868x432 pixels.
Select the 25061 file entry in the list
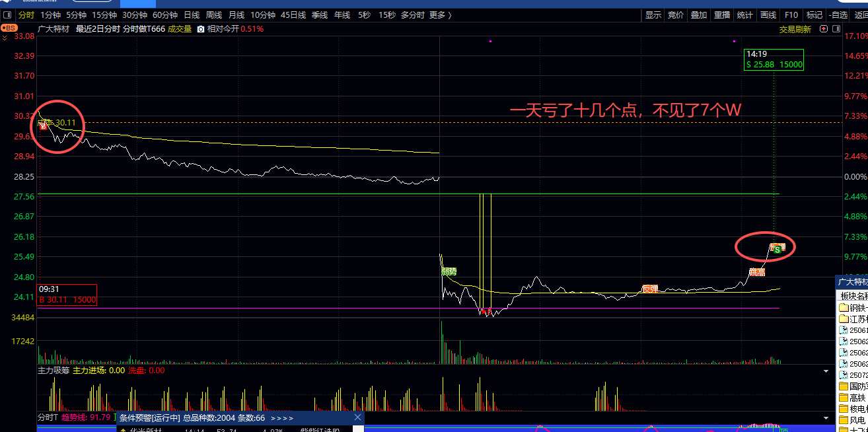coord(853,330)
